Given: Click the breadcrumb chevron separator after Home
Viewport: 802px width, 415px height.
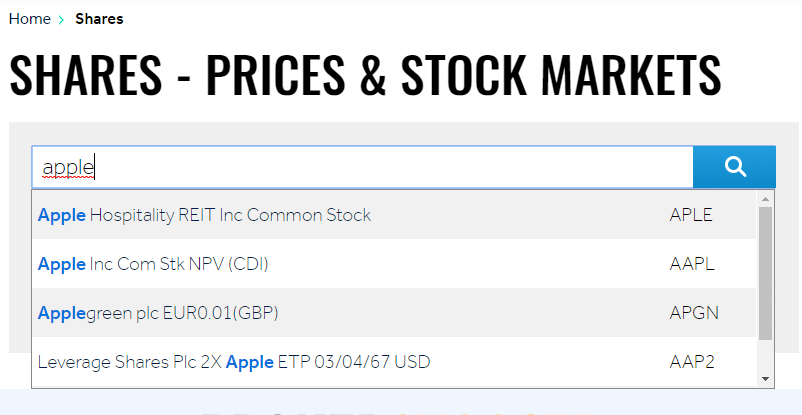Looking at the screenshot, I should pos(62,19).
